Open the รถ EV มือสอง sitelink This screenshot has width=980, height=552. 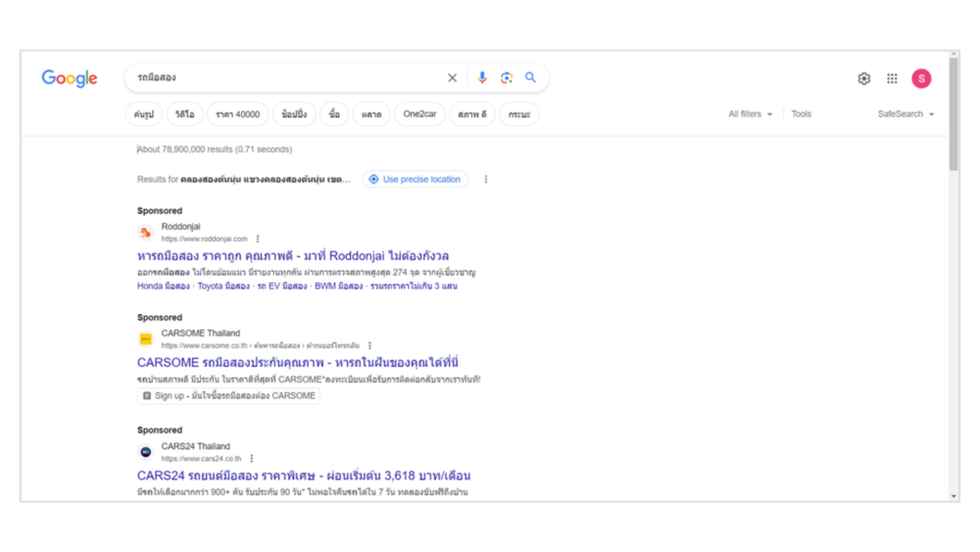click(282, 286)
